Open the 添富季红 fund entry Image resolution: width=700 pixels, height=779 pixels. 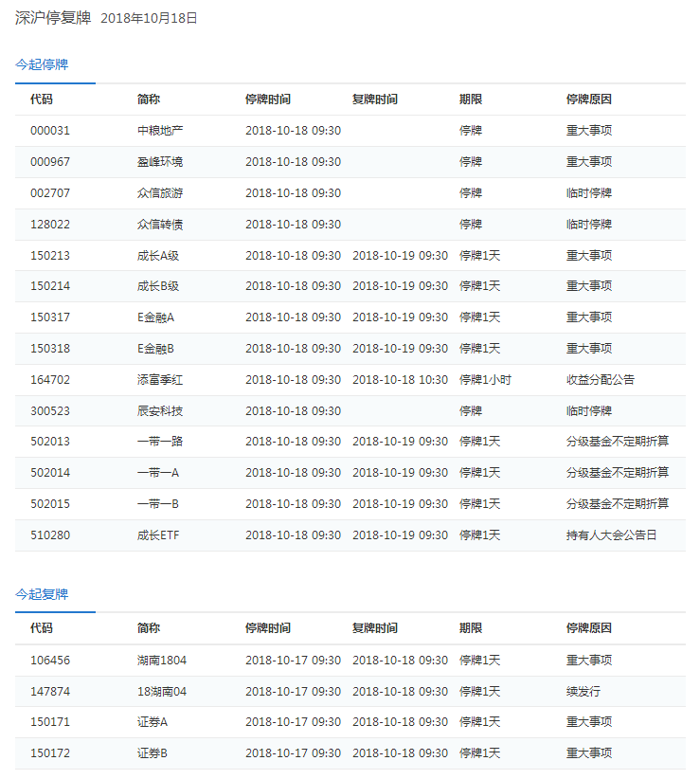coord(160,380)
